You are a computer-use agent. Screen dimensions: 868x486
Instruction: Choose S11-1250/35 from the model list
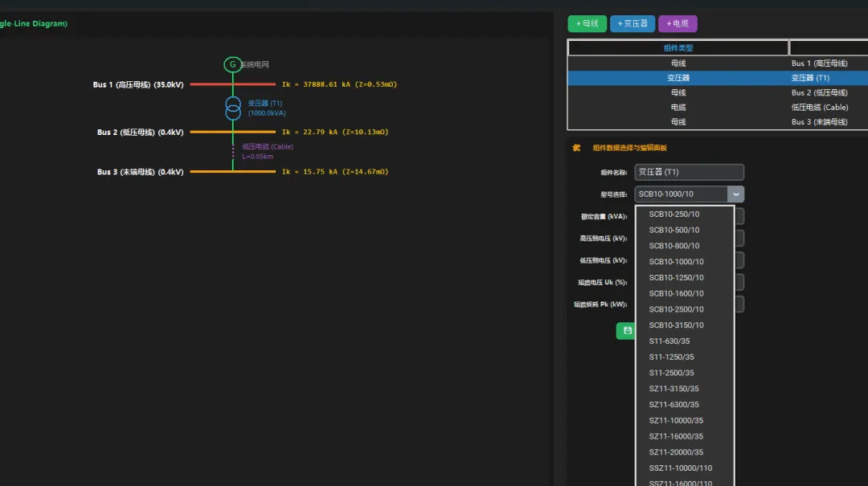tap(685, 357)
